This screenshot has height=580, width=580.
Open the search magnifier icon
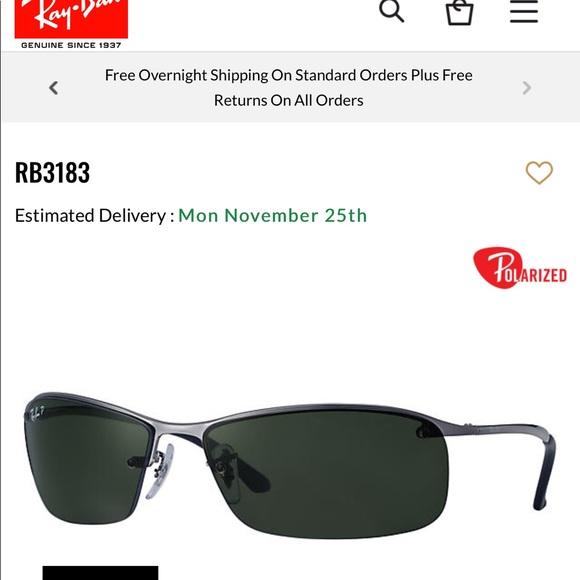(391, 11)
